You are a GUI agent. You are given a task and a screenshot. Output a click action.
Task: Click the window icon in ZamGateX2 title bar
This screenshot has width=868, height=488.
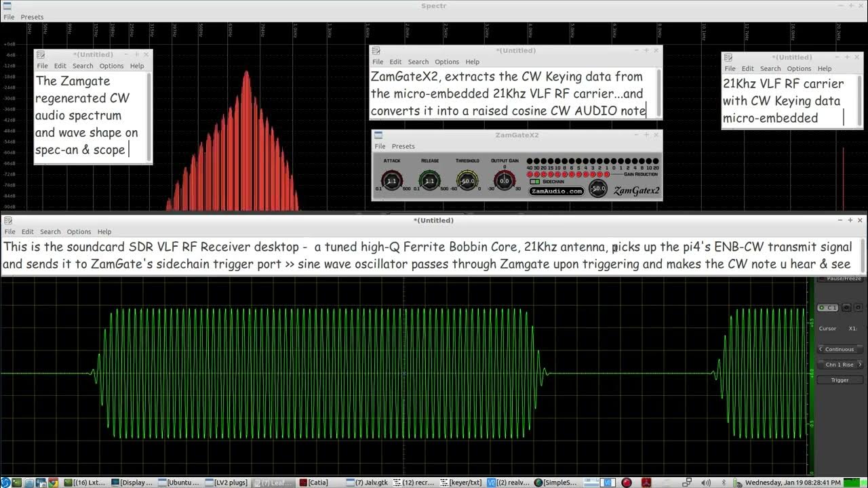coord(378,135)
